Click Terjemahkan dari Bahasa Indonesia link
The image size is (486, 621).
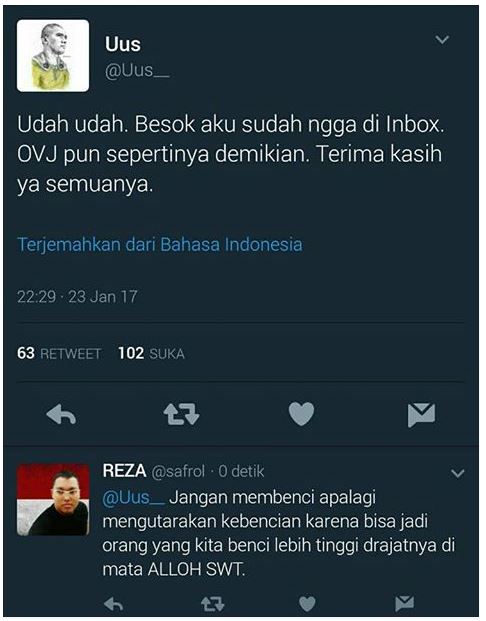click(160, 245)
